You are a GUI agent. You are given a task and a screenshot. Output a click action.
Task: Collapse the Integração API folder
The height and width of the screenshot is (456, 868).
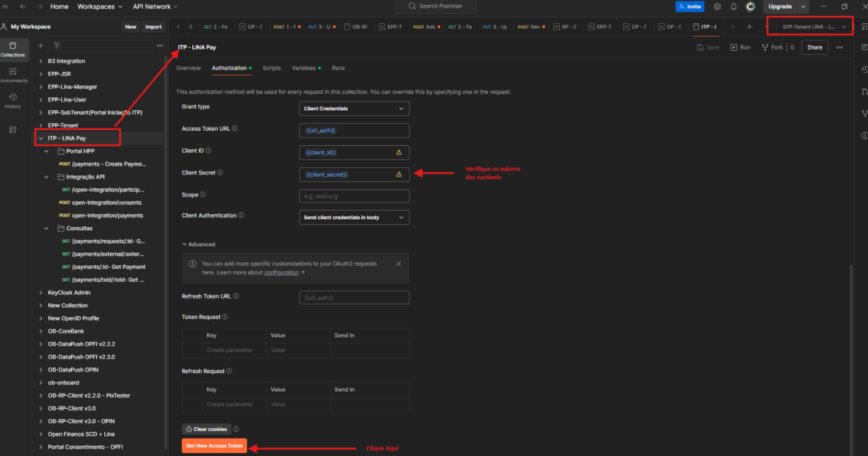[47, 177]
